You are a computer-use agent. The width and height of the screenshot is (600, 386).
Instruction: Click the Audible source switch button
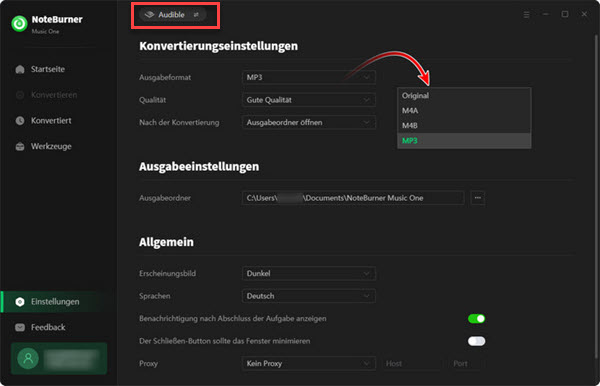[173, 15]
